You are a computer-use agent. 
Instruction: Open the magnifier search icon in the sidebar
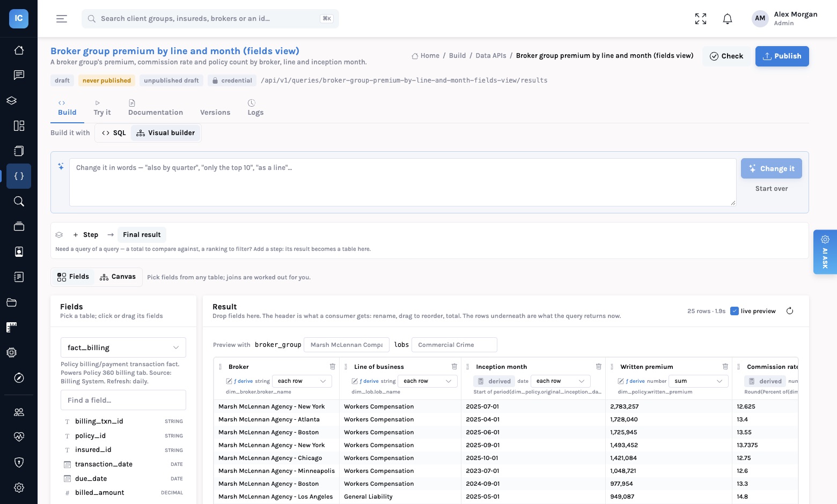(x=19, y=202)
